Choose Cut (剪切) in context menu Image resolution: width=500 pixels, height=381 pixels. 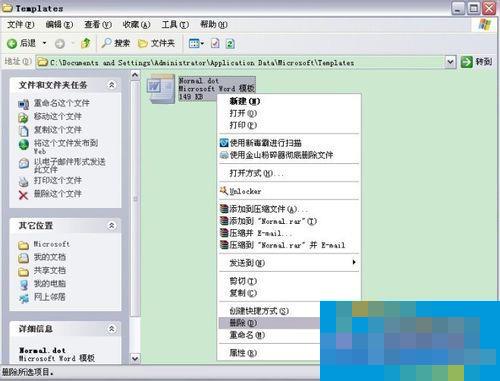pyautogui.click(x=289, y=281)
